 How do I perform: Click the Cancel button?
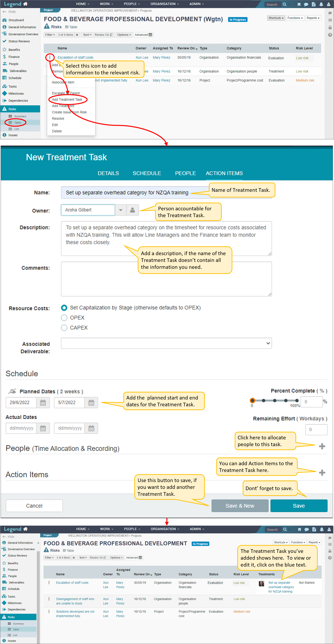click(34, 506)
